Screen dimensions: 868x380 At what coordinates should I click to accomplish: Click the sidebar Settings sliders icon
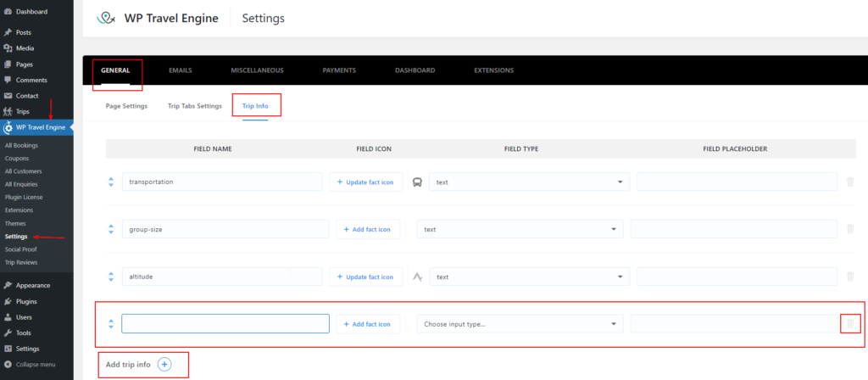(x=8, y=349)
